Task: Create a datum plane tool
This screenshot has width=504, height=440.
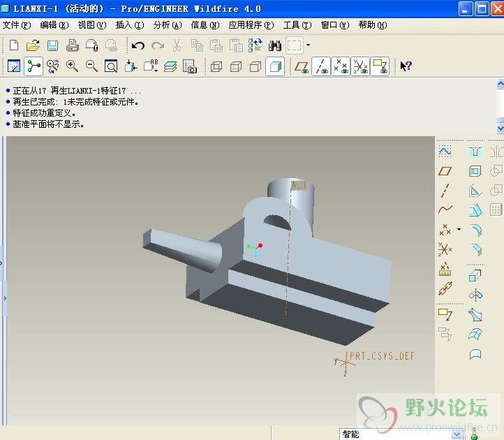Action: tap(445, 171)
